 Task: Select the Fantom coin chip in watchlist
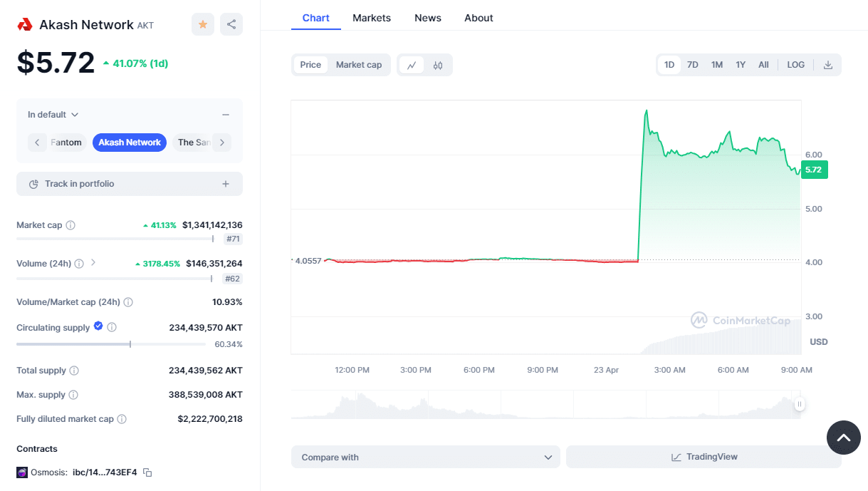click(66, 142)
